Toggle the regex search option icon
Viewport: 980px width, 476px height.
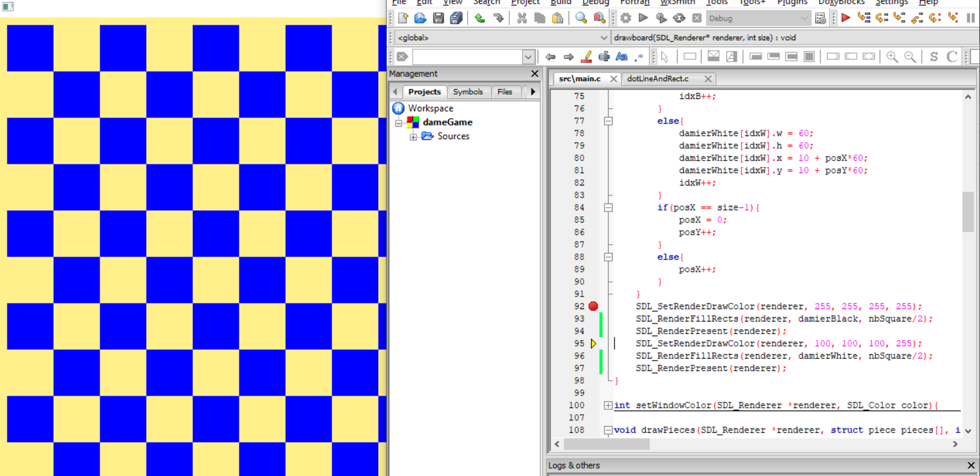(x=639, y=57)
